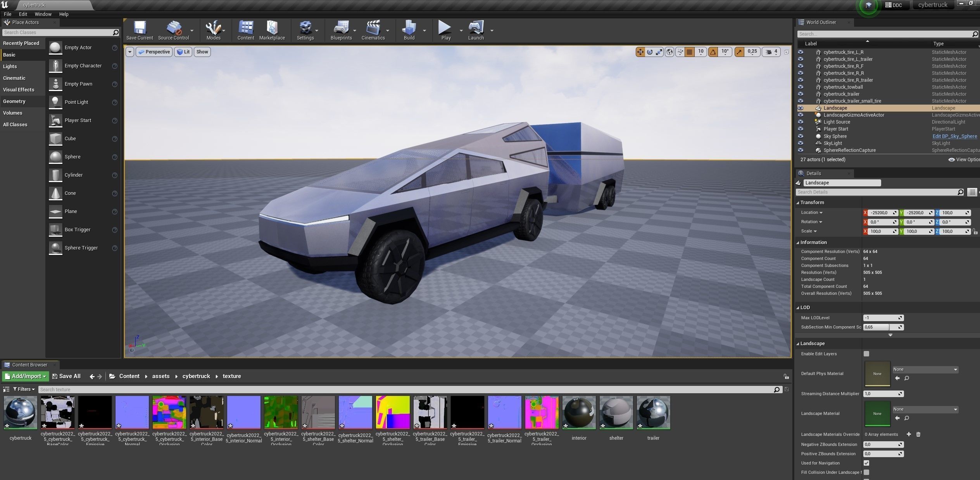Select the Cone actor icon
The width and height of the screenshot is (980, 480).
(x=55, y=193)
